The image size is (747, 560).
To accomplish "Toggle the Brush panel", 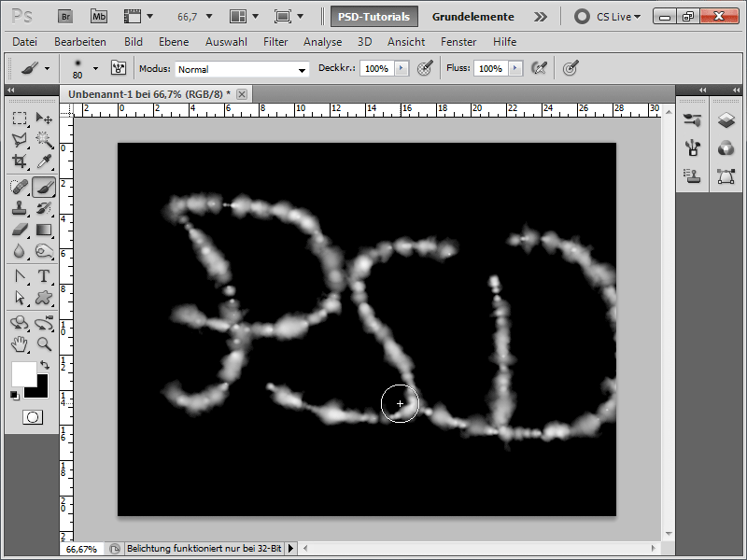I will coord(119,68).
